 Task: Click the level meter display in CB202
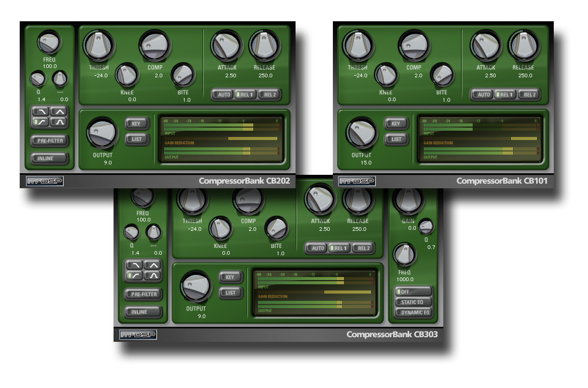(x=221, y=139)
